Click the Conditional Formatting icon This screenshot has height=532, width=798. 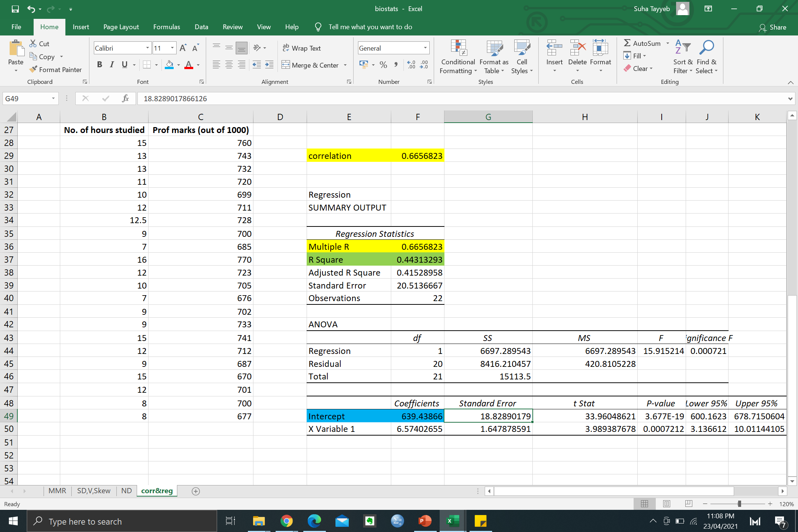(458, 48)
